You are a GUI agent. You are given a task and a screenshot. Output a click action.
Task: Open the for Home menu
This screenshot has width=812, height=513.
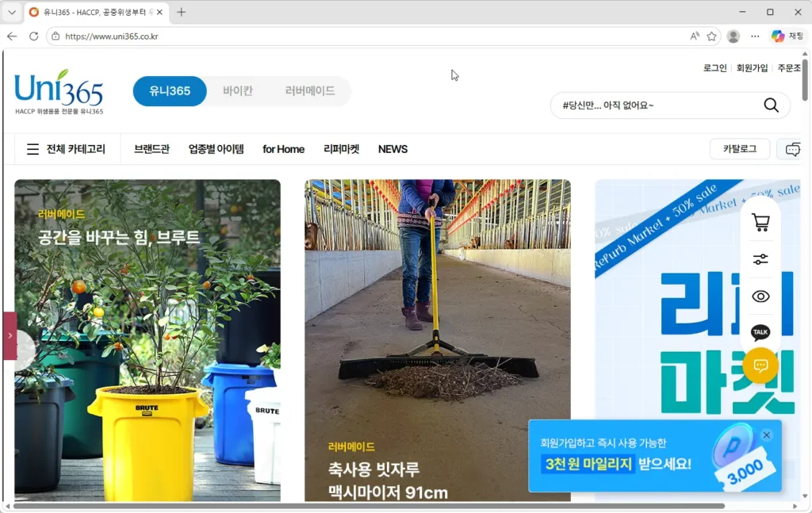tap(283, 149)
